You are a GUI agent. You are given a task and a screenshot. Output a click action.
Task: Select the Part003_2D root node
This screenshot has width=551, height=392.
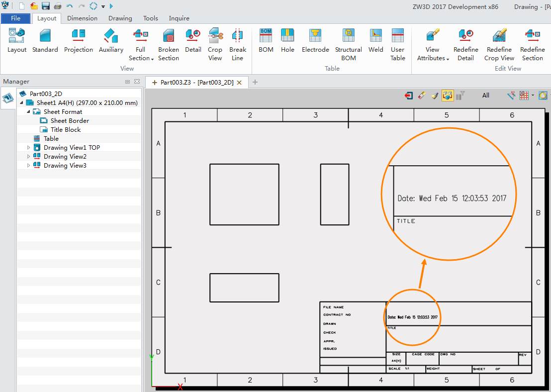coord(46,94)
